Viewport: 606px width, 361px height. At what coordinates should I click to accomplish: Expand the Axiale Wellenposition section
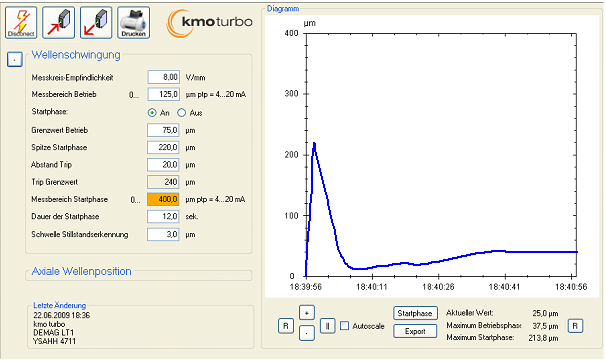coord(81,271)
